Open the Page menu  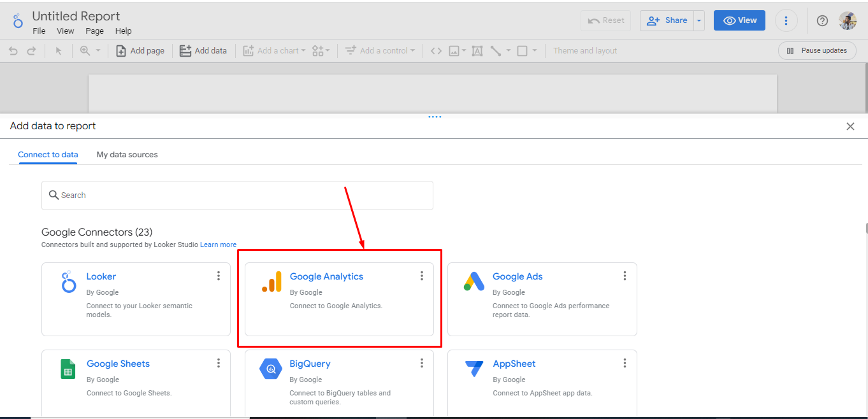tap(94, 31)
